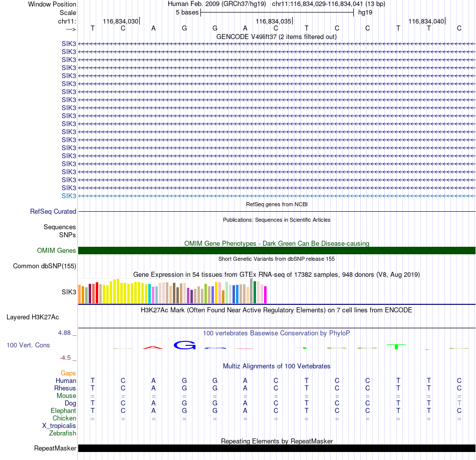
Task: Click the RepeatMasker track label
Action: (x=55, y=448)
